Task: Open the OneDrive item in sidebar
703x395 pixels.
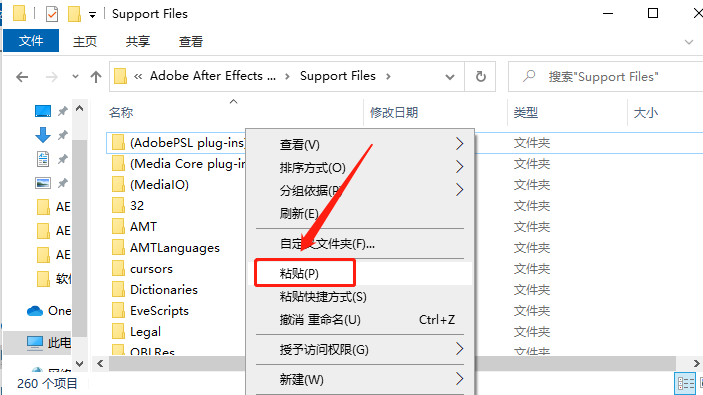Action: [48, 311]
